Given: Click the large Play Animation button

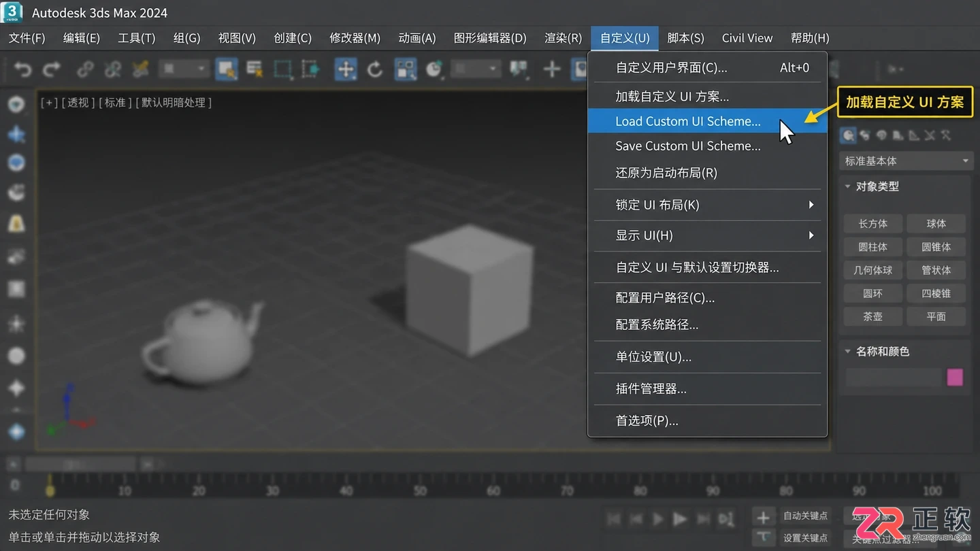Looking at the screenshot, I should (x=680, y=519).
